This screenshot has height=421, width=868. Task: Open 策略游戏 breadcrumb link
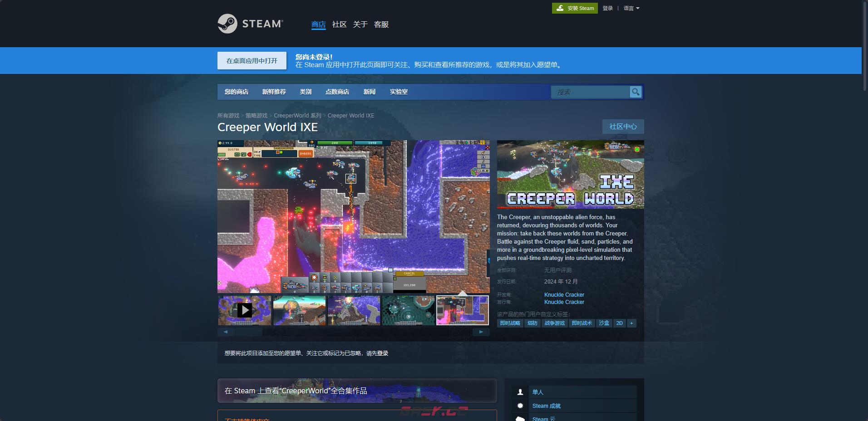pos(256,116)
